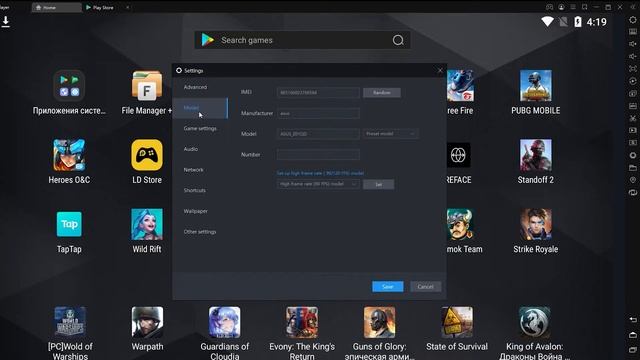This screenshot has height=360, width=640.
Task: Open the user account icon in title bar
Action: [x=561, y=7]
